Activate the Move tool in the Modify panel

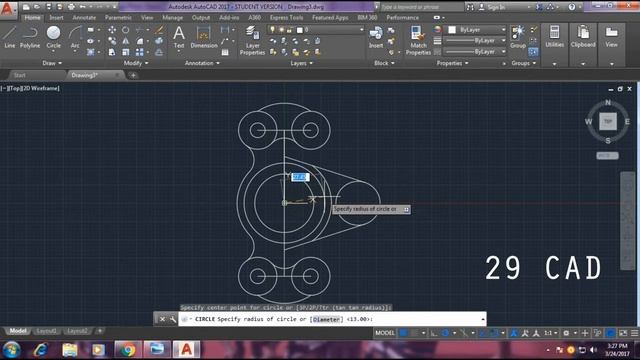click(112, 30)
